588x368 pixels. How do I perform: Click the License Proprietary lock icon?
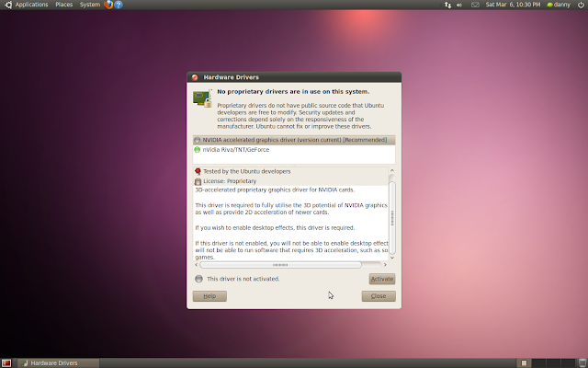pyautogui.click(x=198, y=181)
